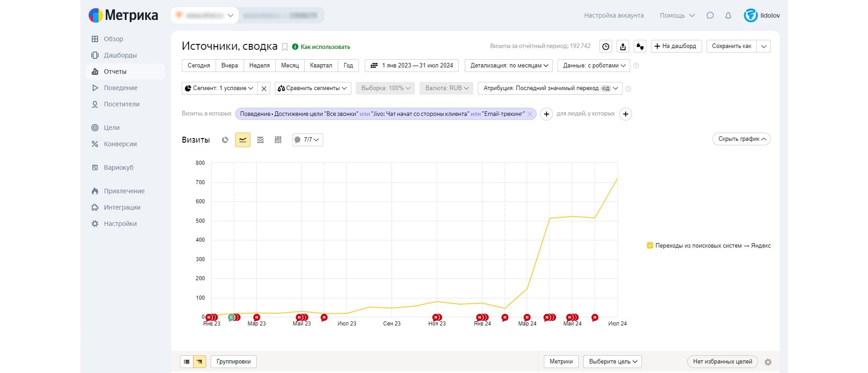Open the export report icon
The height and width of the screenshot is (373, 868).
(623, 46)
